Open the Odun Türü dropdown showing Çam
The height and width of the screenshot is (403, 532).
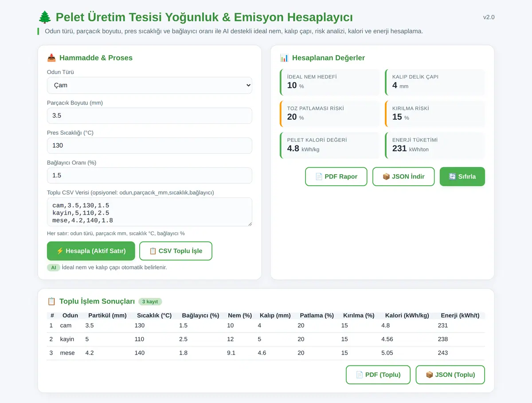(149, 85)
